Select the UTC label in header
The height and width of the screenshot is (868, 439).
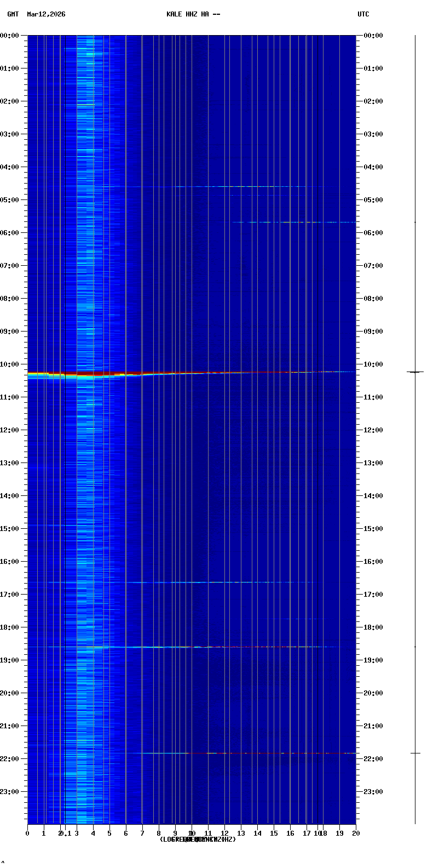[x=363, y=14]
